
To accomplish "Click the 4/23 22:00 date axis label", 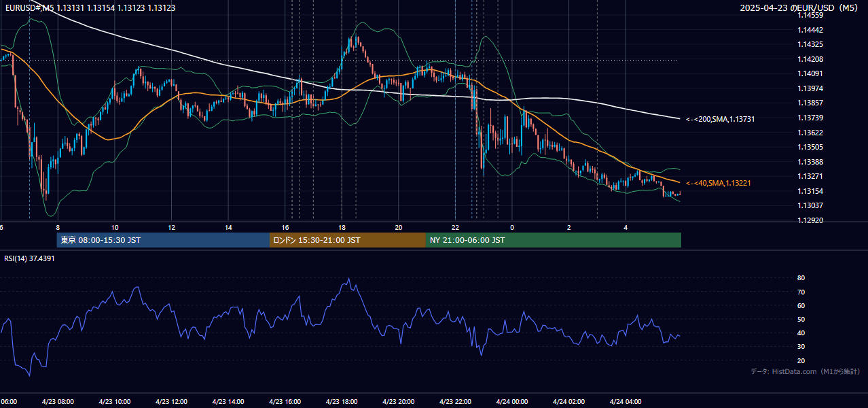I will tap(455, 402).
